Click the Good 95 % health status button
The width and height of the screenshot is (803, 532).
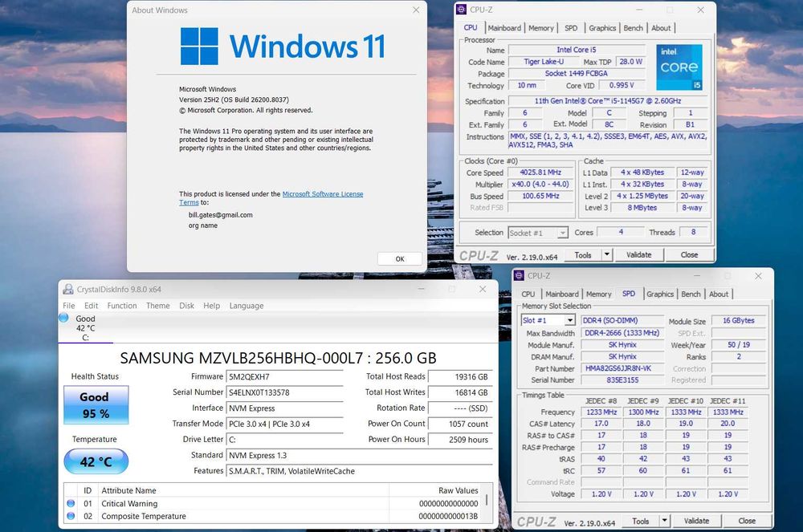[96, 405]
